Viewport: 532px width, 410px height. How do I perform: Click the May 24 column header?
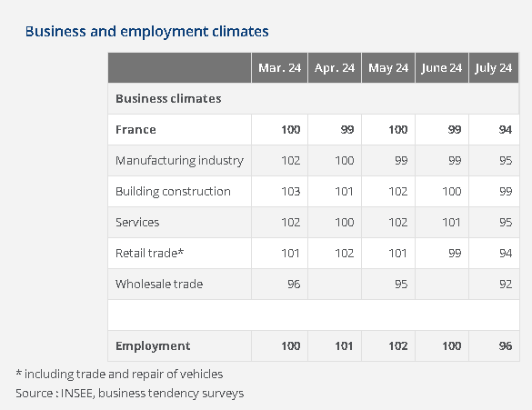pyautogui.click(x=388, y=68)
